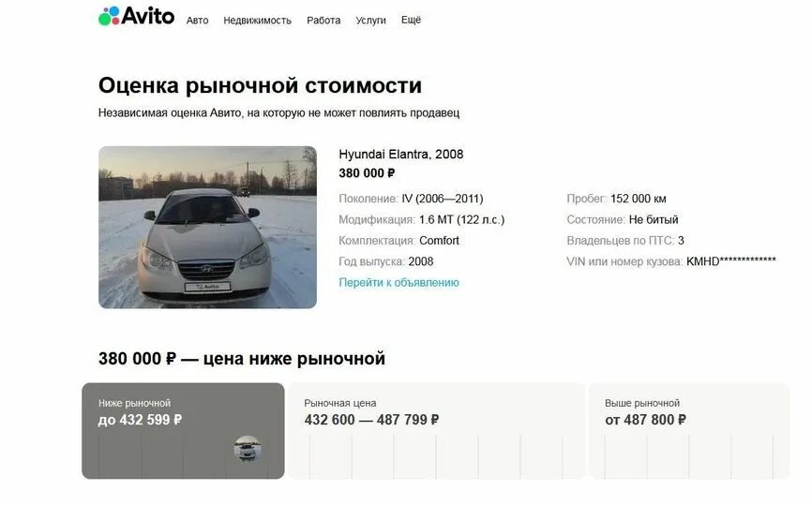Select the Ниже рыночной price card

[184, 430]
